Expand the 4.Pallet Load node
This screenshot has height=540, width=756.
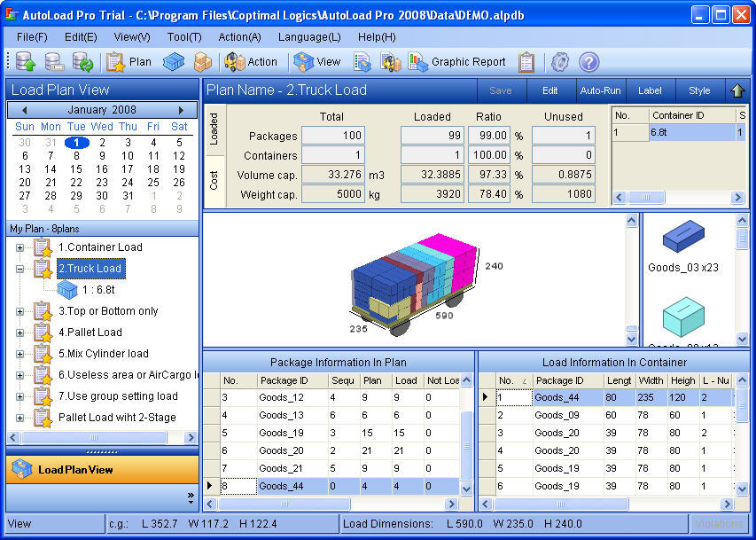tap(19, 333)
